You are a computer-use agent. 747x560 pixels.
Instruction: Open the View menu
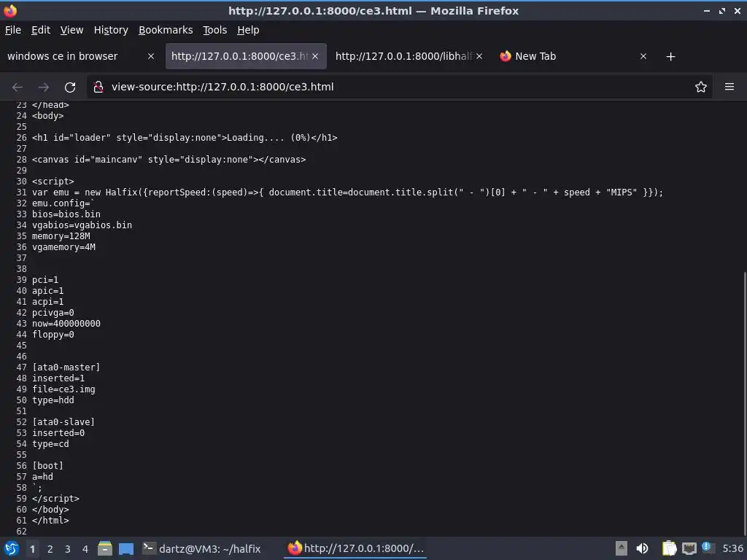71,30
